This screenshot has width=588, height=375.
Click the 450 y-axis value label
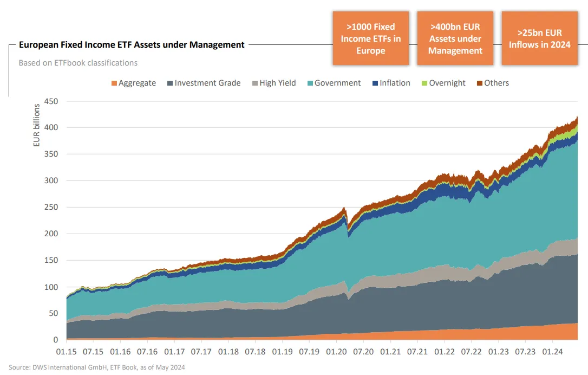(51, 101)
